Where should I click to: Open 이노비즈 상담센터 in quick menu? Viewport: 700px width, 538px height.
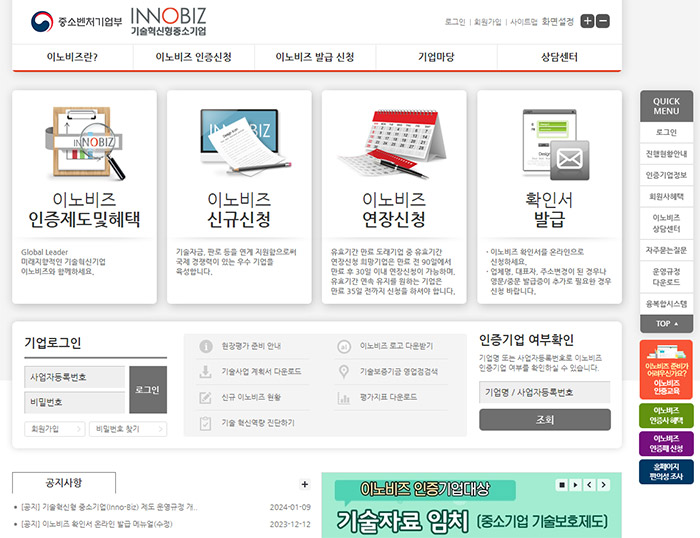(667, 223)
